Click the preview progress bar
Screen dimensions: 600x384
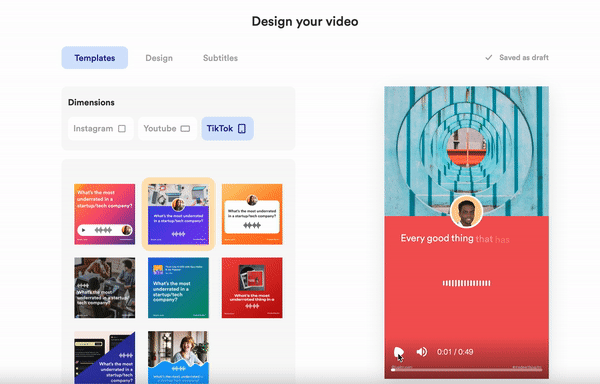(466, 370)
